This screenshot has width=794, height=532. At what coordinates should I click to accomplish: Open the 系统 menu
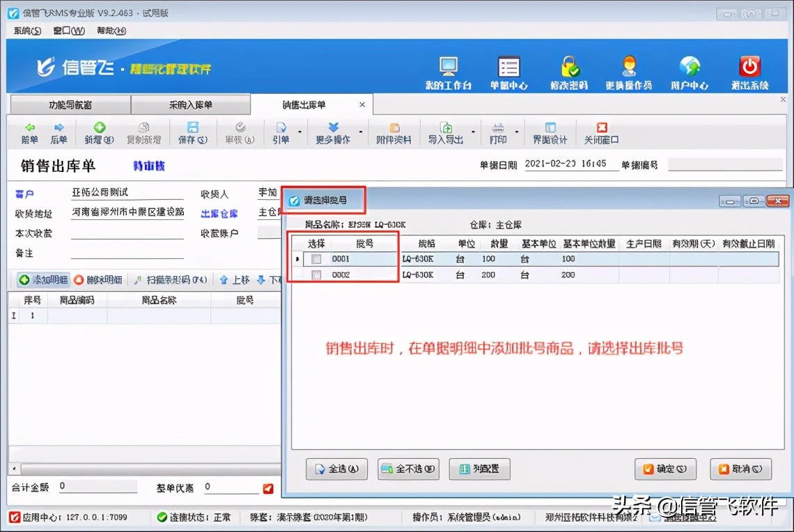[x=25, y=31]
